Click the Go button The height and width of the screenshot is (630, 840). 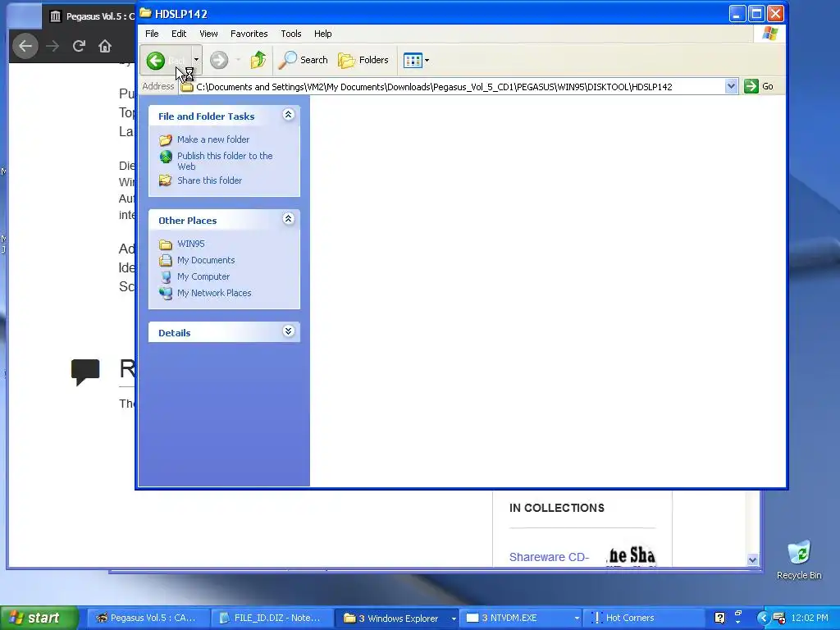click(759, 86)
